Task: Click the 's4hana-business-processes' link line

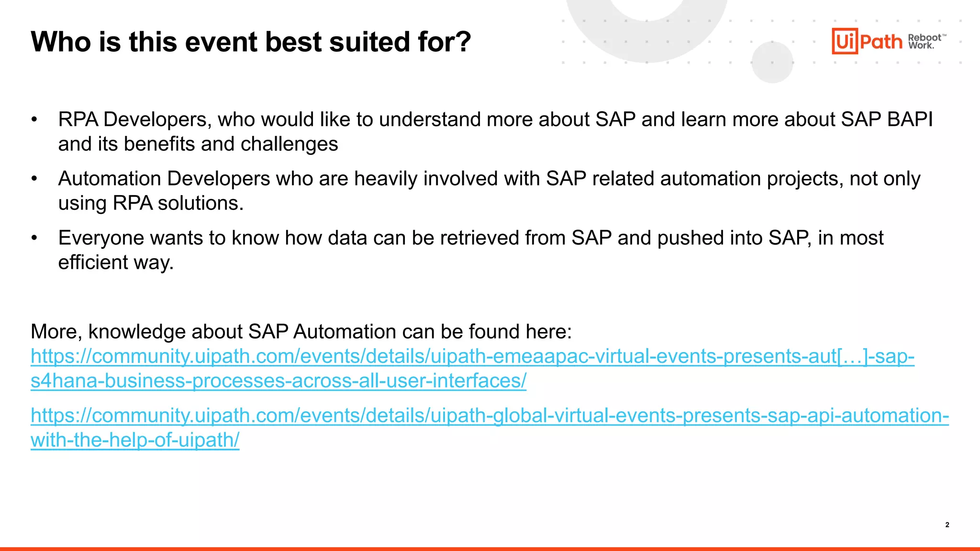Action: click(x=278, y=381)
